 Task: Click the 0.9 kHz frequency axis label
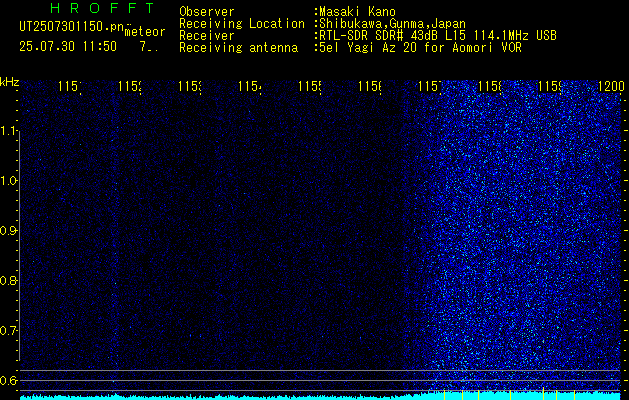(x=8, y=230)
